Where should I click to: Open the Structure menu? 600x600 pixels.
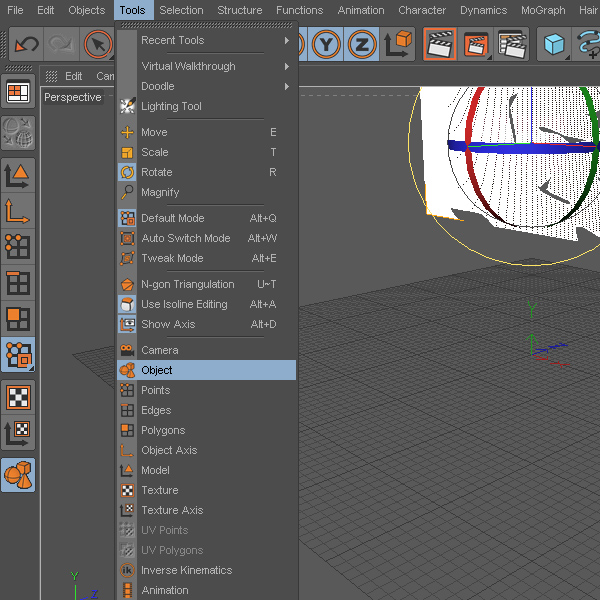[240, 10]
